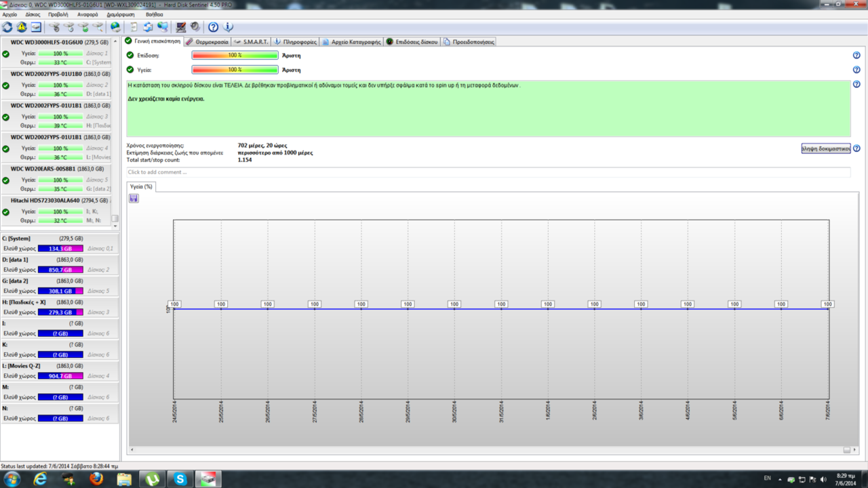Click the speaker sound toolbar icon
The image size is (868, 488).
pyautogui.click(x=195, y=27)
